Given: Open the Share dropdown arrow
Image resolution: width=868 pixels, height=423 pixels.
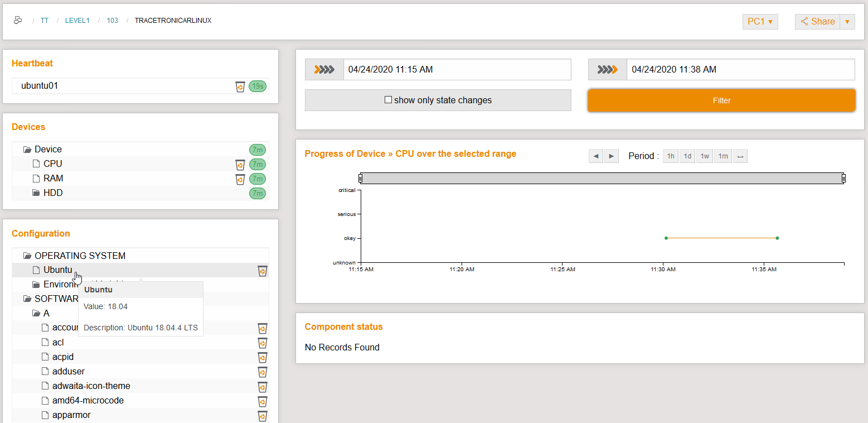Looking at the screenshot, I should [847, 22].
